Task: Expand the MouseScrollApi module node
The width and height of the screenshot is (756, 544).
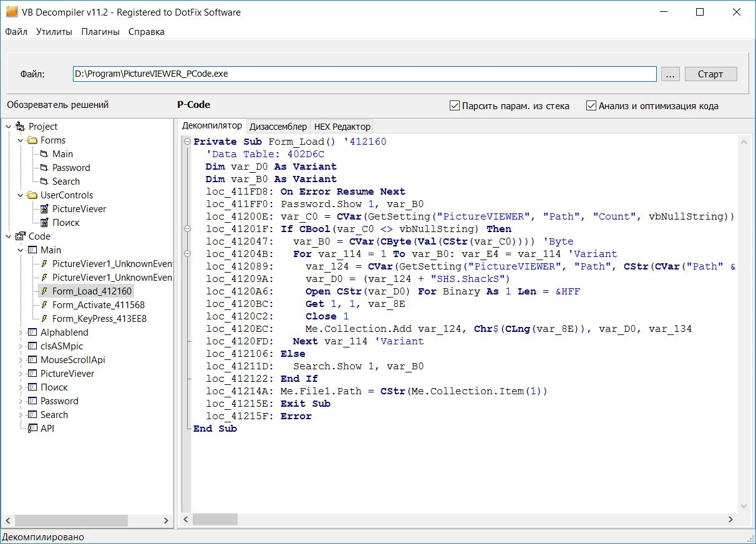Action: (21, 360)
